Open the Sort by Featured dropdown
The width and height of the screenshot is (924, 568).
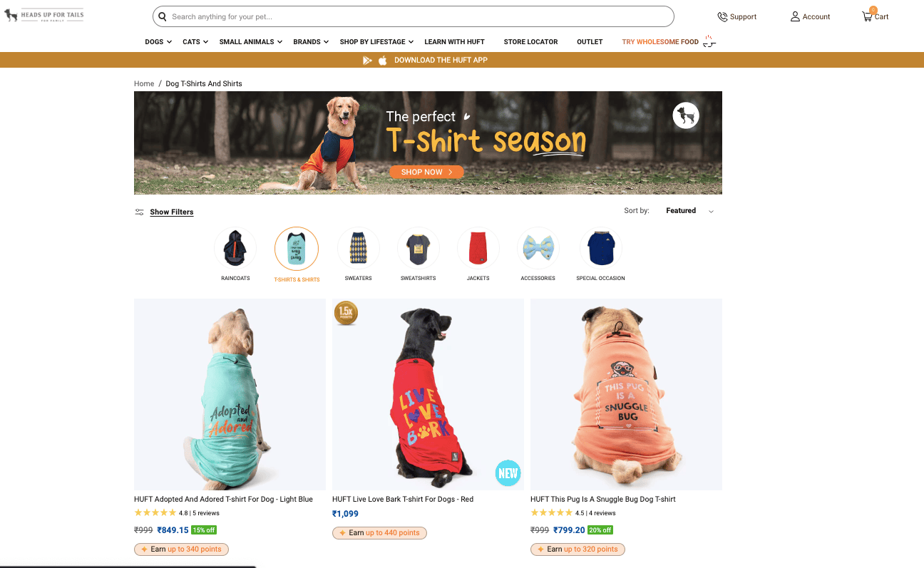pos(689,211)
